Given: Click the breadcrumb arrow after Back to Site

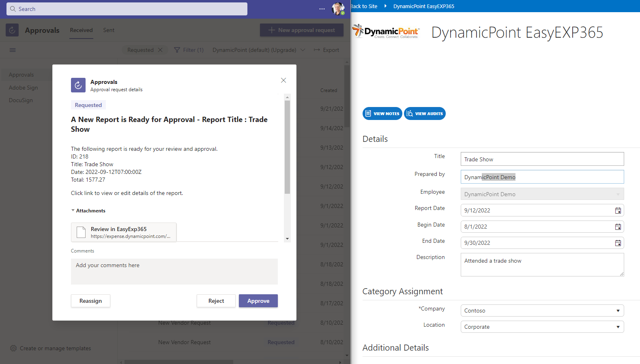Looking at the screenshot, I should point(385,6).
